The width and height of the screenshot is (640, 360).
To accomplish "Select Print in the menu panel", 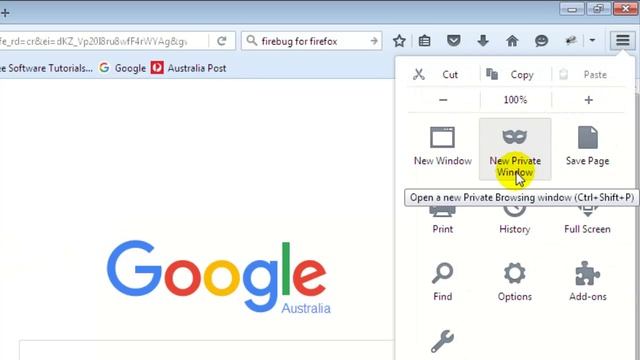I will click(x=443, y=222).
